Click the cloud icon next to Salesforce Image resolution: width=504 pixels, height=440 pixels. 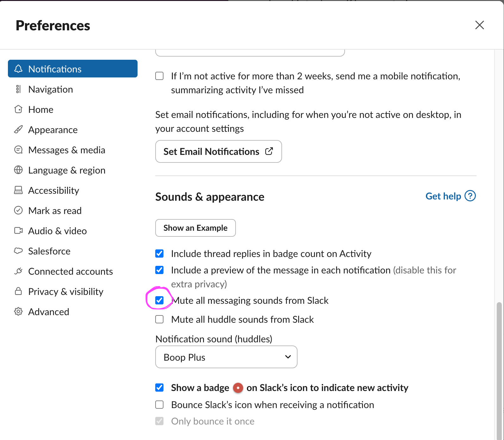pyautogui.click(x=18, y=251)
